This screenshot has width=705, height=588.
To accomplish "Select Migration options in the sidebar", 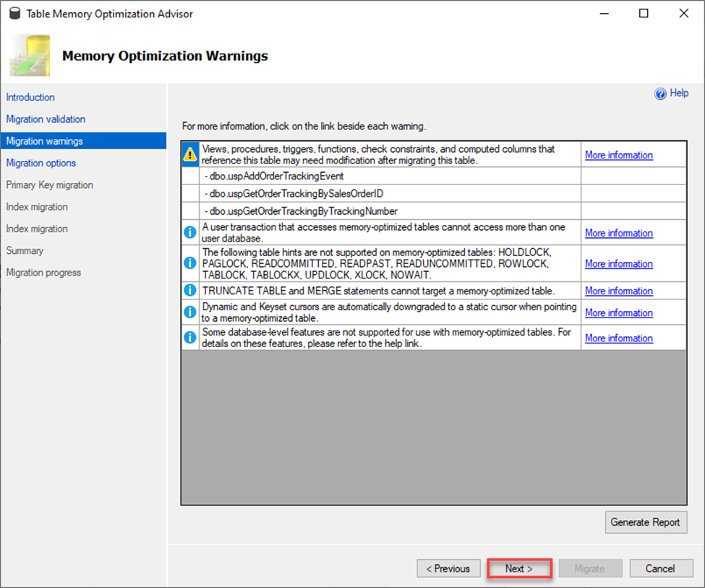I will (x=41, y=163).
